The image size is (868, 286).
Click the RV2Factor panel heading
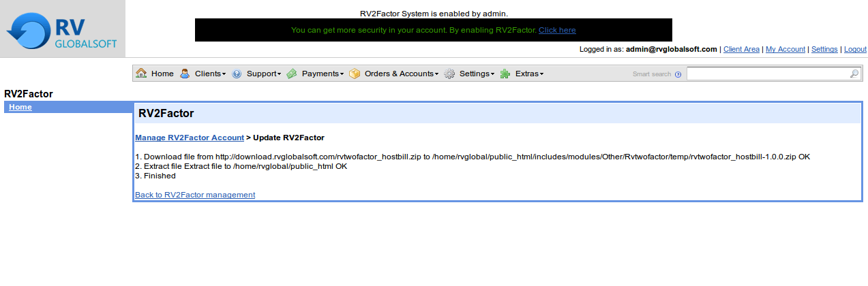click(166, 114)
